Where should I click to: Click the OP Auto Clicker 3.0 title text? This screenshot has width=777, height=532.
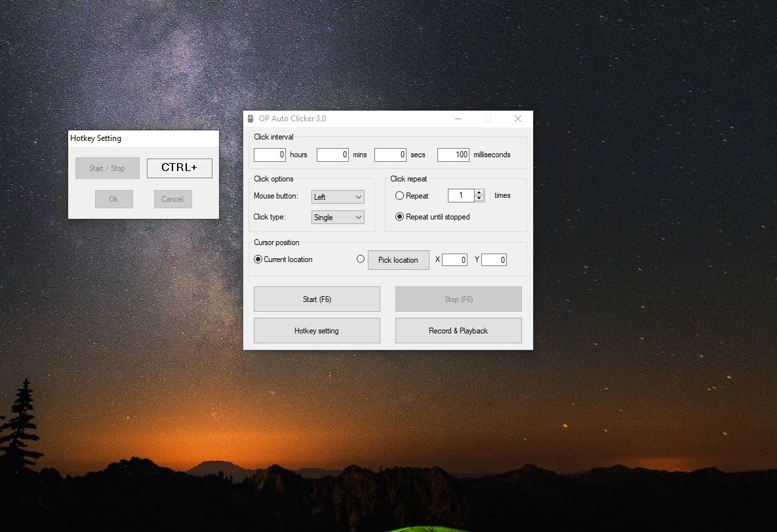pyautogui.click(x=292, y=119)
